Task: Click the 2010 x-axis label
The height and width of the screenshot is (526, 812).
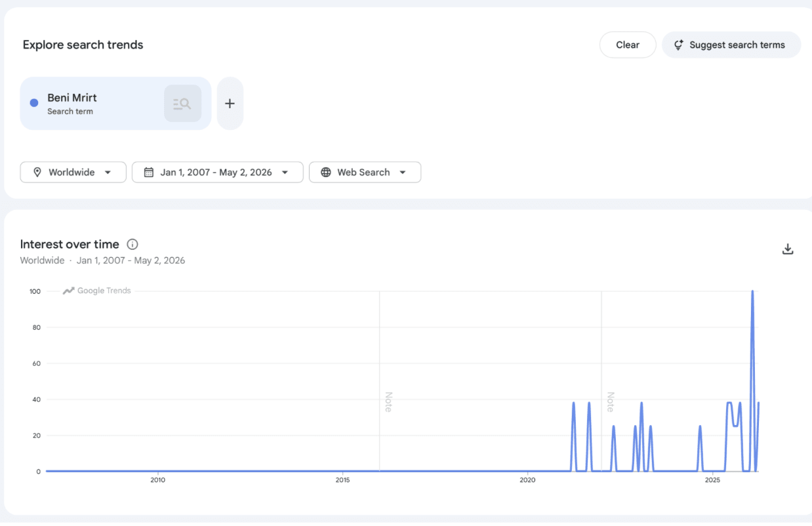Action: pos(157,480)
